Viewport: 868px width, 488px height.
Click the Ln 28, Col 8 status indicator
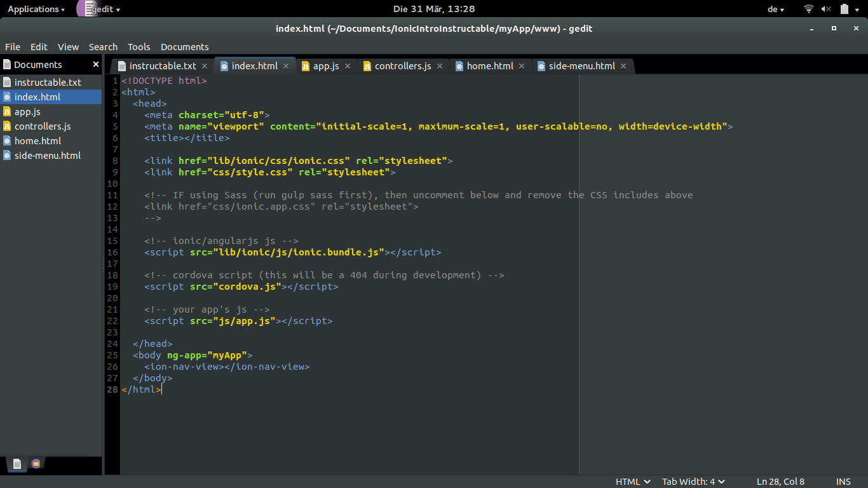(x=780, y=481)
